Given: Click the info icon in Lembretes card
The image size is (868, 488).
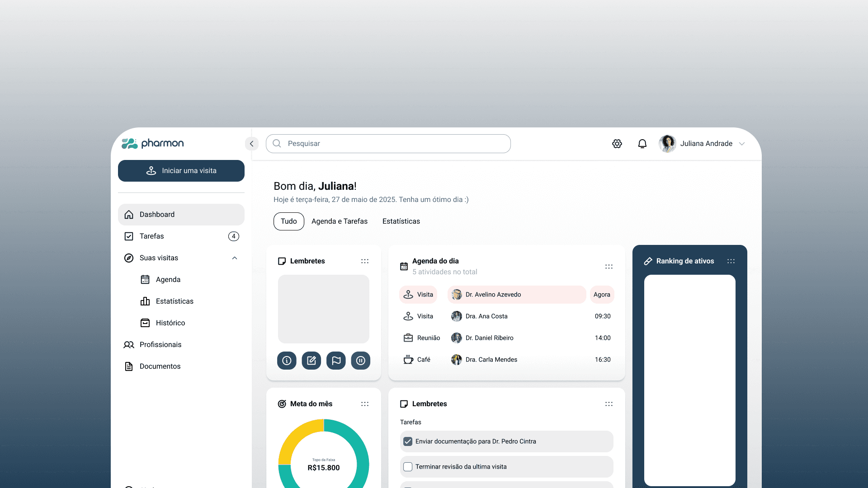Looking at the screenshot, I should [287, 361].
